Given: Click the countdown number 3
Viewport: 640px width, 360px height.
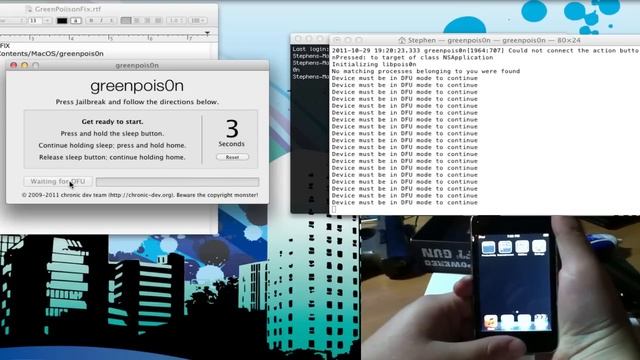Looking at the screenshot, I should click(232, 129).
